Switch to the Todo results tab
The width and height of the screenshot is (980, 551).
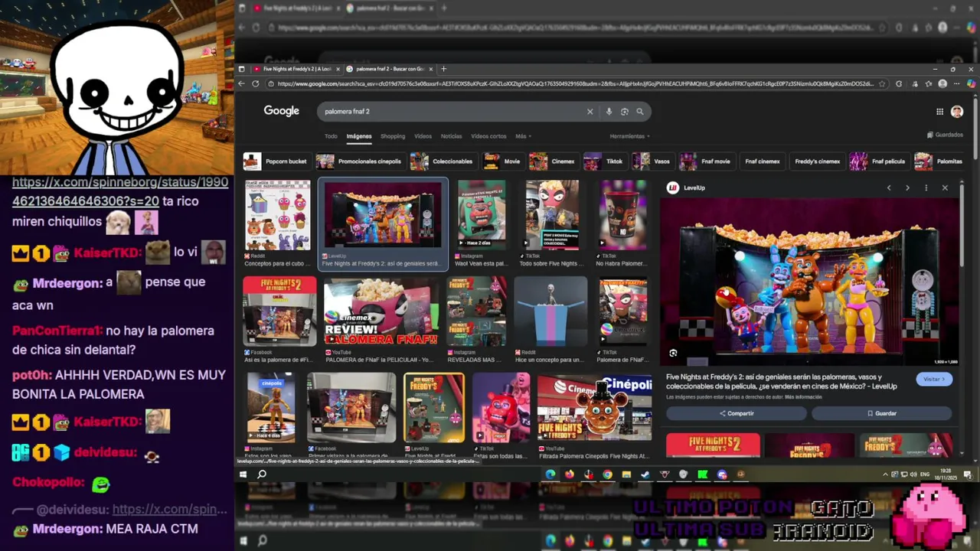(x=331, y=136)
